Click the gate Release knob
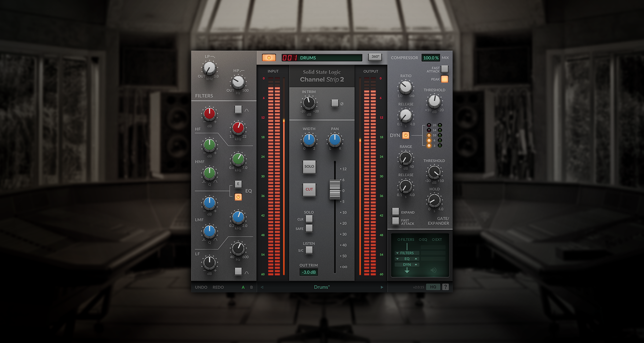This screenshot has height=343, width=644. pyautogui.click(x=405, y=186)
